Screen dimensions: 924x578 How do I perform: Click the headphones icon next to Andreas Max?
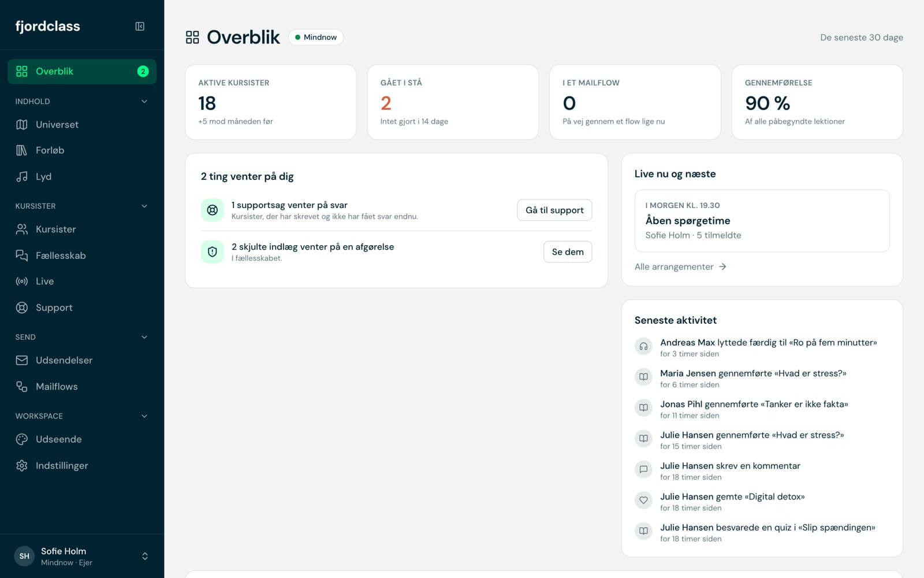tap(643, 346)
